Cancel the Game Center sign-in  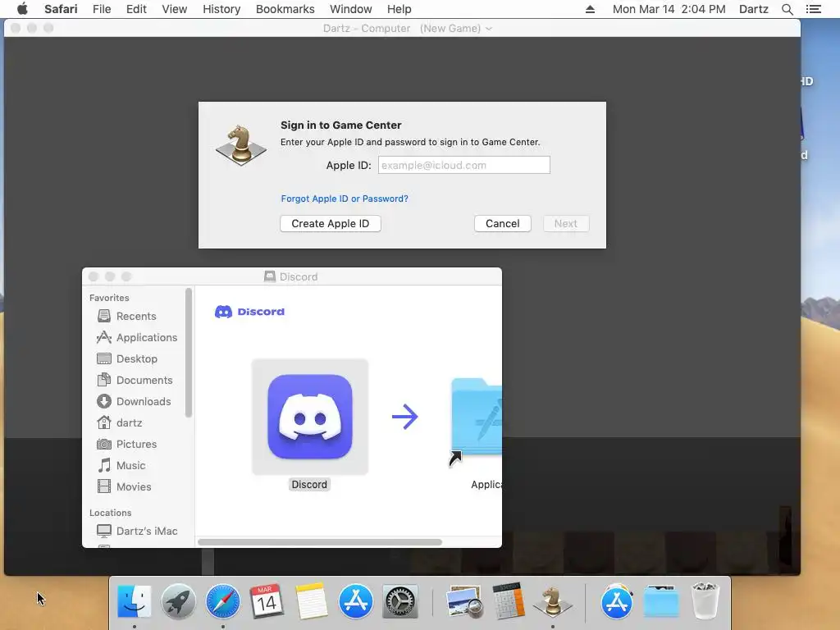coord(503,223)
